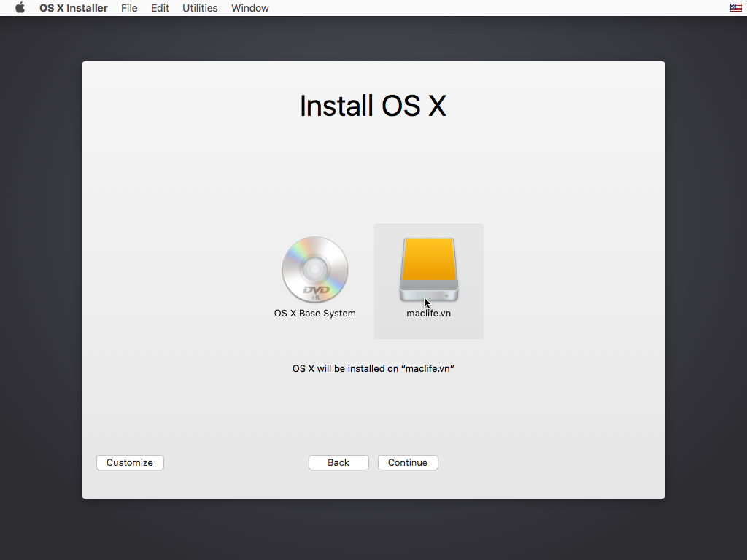
Task: Click the Install OS X title text
Action: pos(373,106)
